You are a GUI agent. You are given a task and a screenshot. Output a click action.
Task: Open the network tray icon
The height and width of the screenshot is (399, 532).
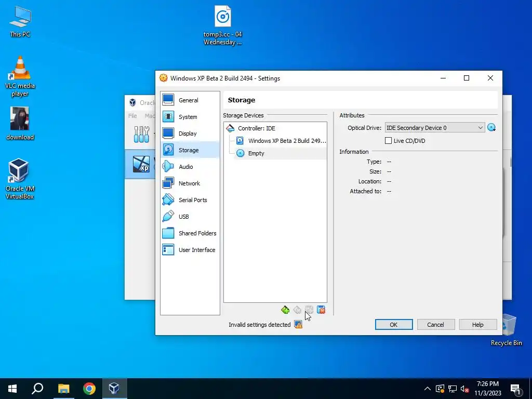(x=453, y=389)
